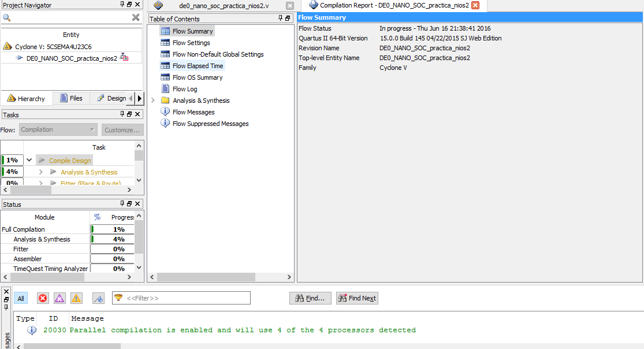Screen dimensions: 644x349
Task: Expand Analysis & Synthesis folder in Table of Contents
Action: click(x=153, y=101)
